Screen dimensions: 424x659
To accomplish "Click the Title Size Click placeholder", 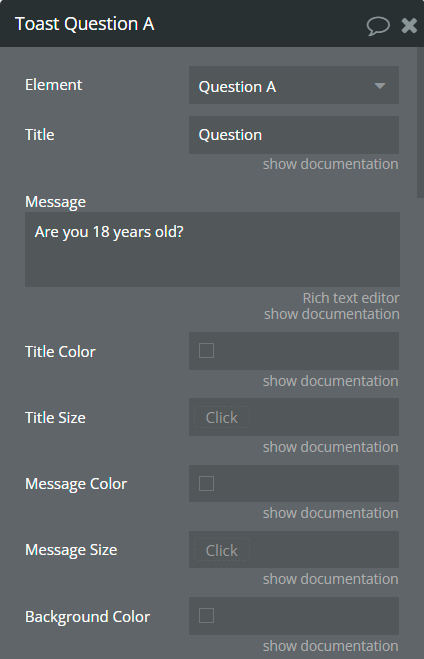I will point(222,417).
